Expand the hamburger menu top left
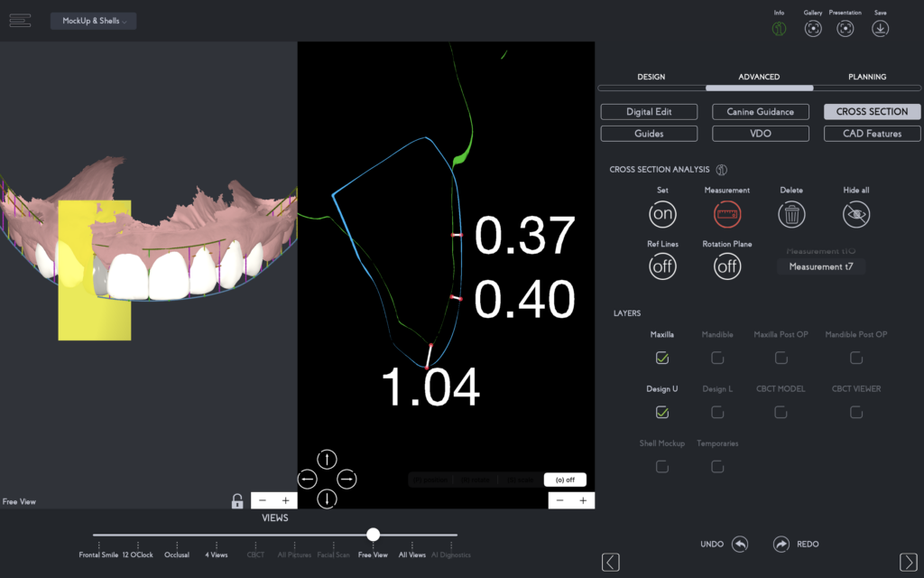This screenshot has height=578, width=924. point(20,20)
